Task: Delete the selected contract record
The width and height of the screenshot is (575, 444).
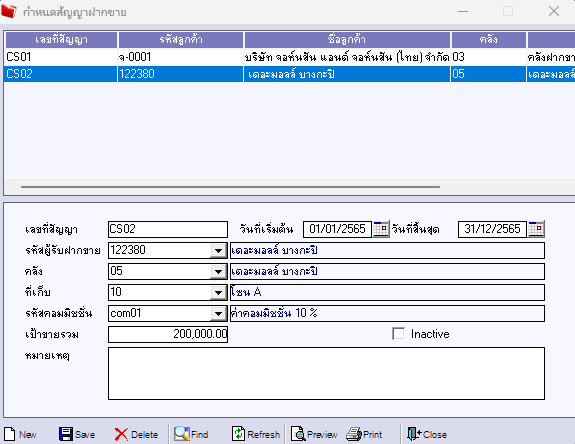Action: [x=121, y=434]
